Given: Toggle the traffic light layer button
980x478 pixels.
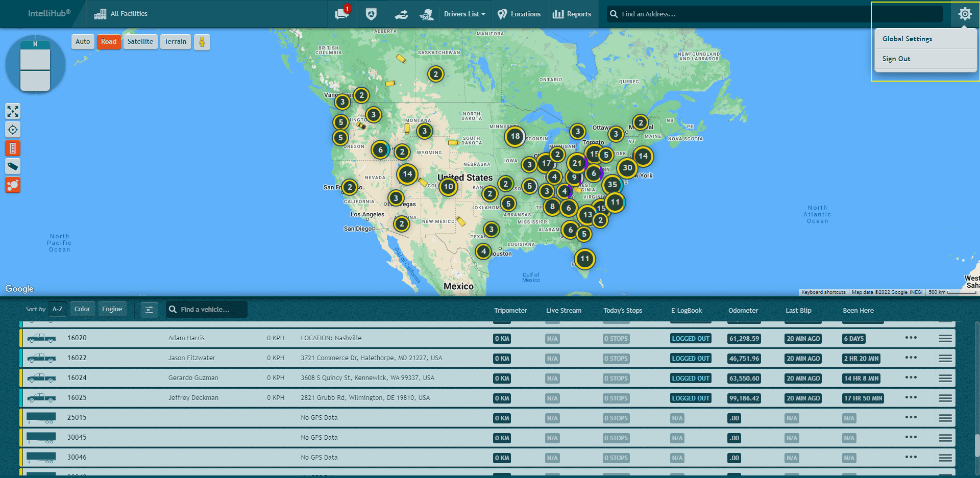Looking at the screenshot, I should 13,148.
